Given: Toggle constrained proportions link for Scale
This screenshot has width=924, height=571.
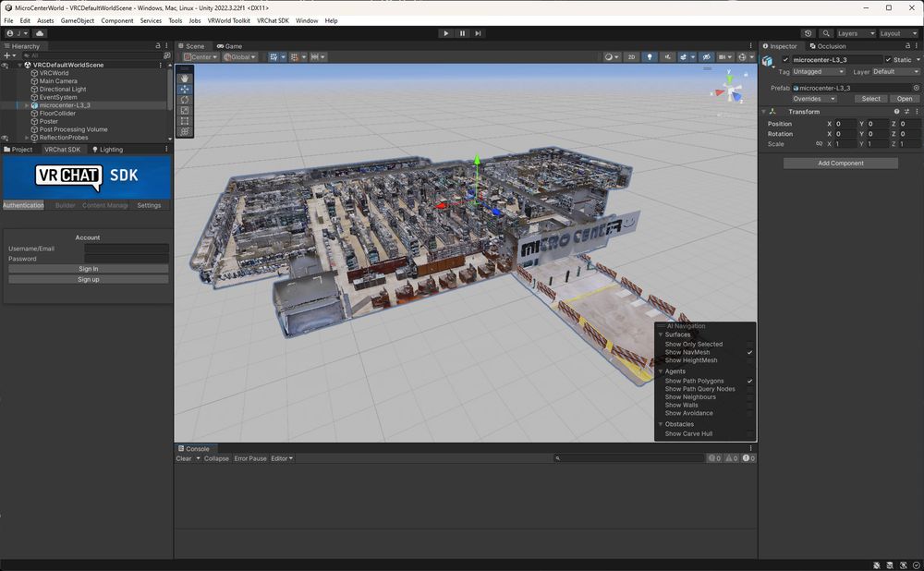Looking at the screenshot, I should point(819,144).
